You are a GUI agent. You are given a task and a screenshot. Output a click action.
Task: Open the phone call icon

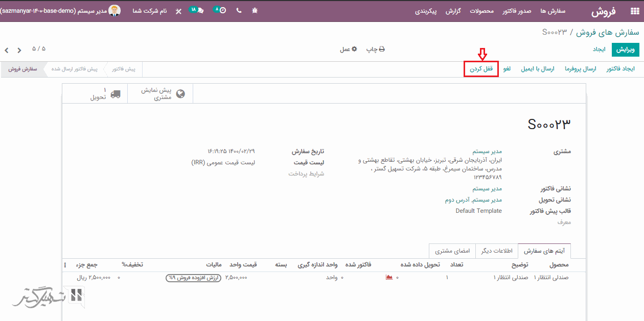point(239,11)
